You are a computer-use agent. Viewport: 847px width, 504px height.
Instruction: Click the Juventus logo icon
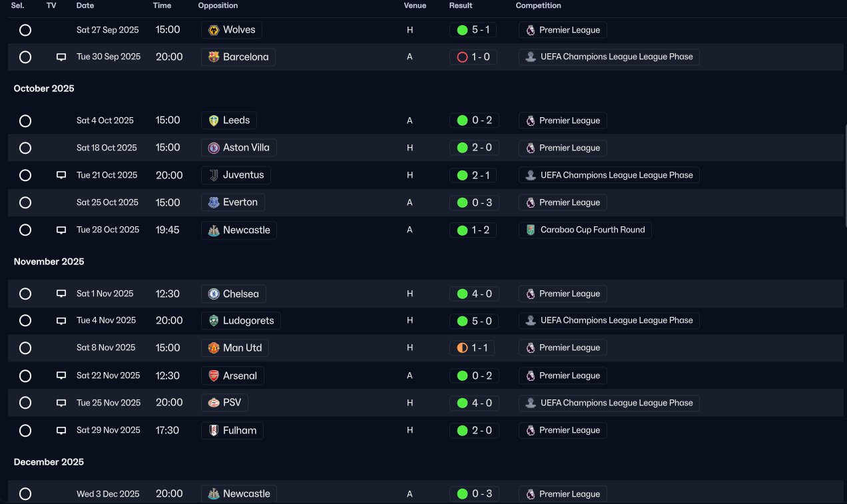pos(213,175)
